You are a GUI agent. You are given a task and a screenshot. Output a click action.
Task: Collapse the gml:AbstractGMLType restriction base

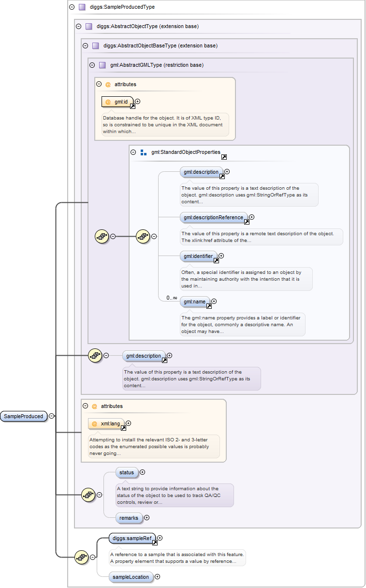tap(91, 65)
